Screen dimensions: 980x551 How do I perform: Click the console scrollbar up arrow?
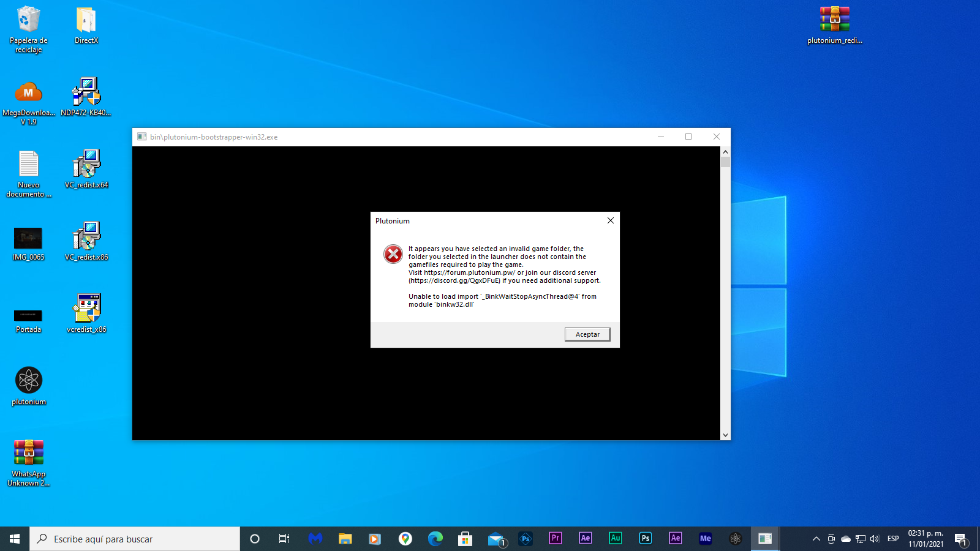(725, 151)
